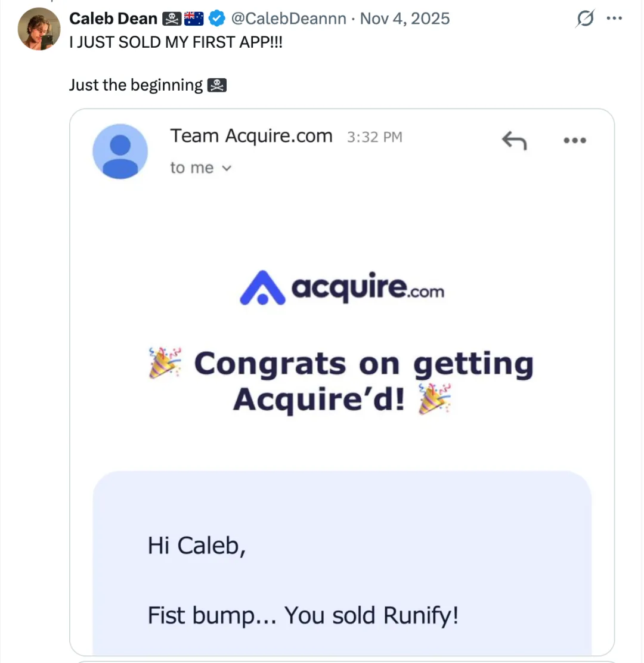Viewport: 644px width, 663px height.
Task: Click the Caleb Dean display name
Action: point(113,19)
